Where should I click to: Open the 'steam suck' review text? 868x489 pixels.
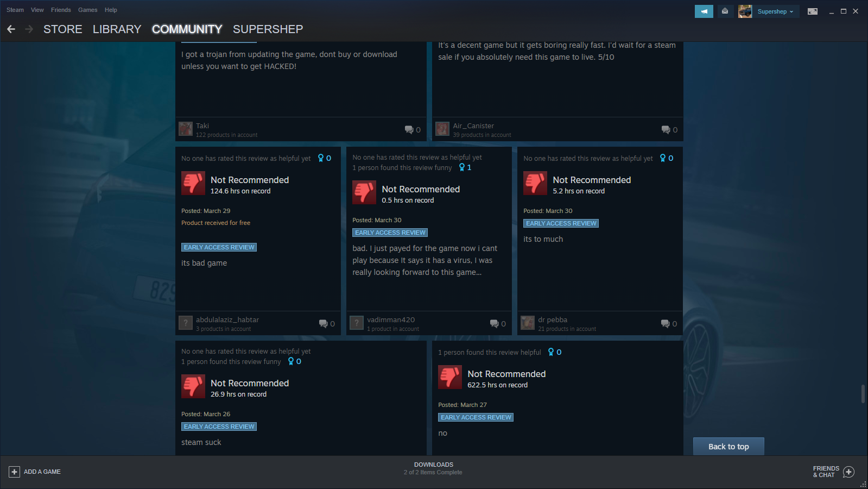(201, 442)
